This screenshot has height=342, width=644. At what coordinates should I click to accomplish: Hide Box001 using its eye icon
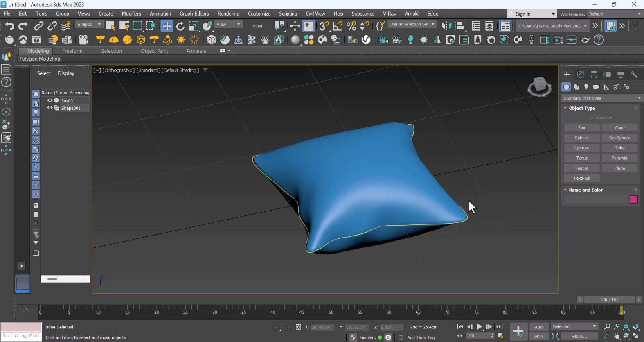[x=50, y=100]
